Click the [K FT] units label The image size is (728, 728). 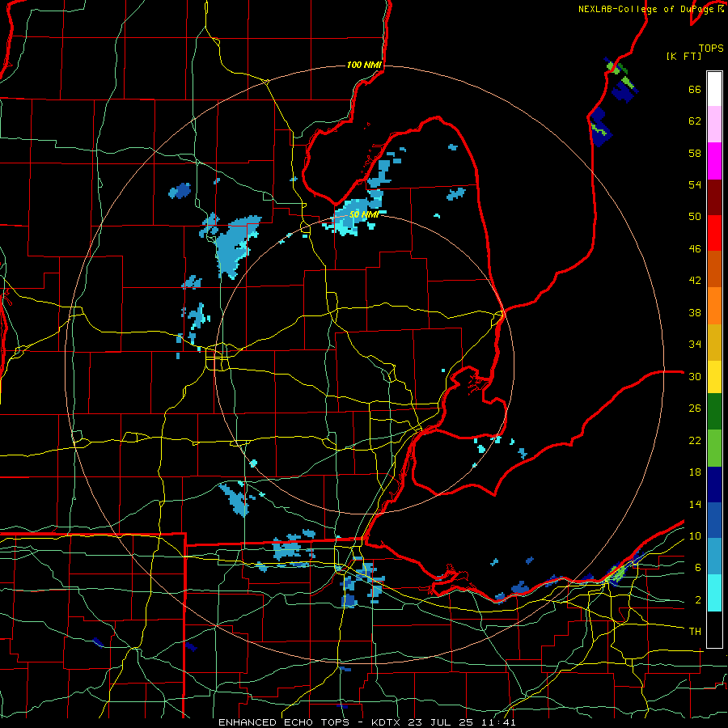click(684, 57)
